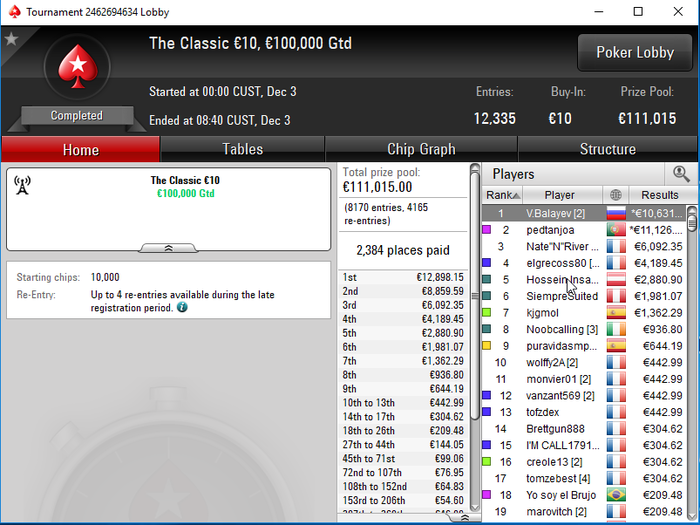The image size is (700, 525).
Task: Click the PokerStars red spade logo
Action: 78,66
